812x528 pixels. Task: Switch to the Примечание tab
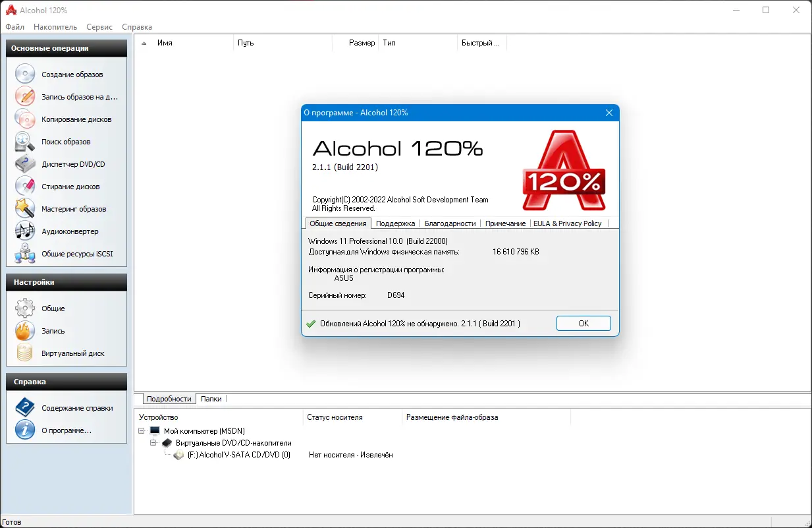505,223
